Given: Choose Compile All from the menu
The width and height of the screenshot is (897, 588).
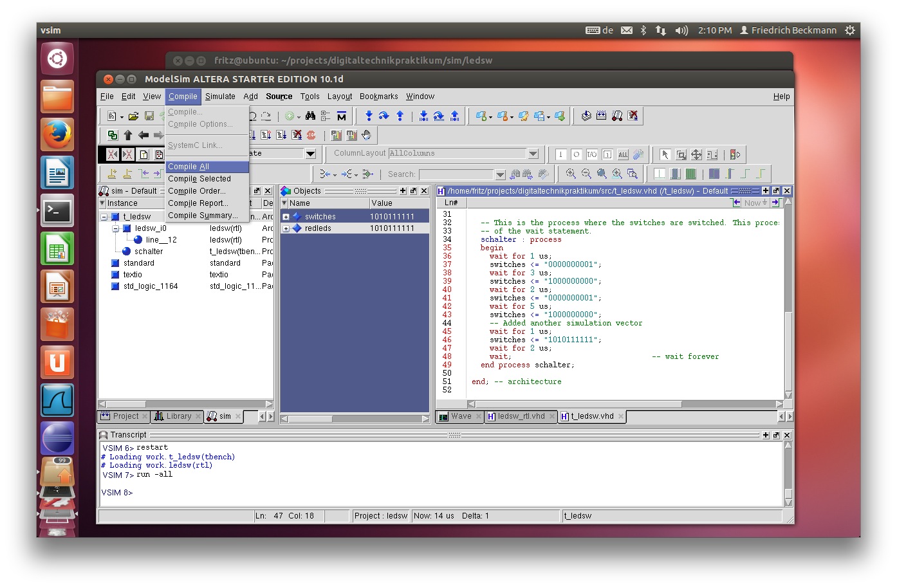Looking at the screenshot, I should 189,167.
